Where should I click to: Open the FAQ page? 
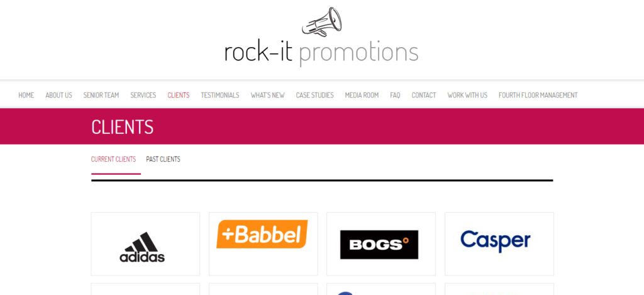click(395, 96)
